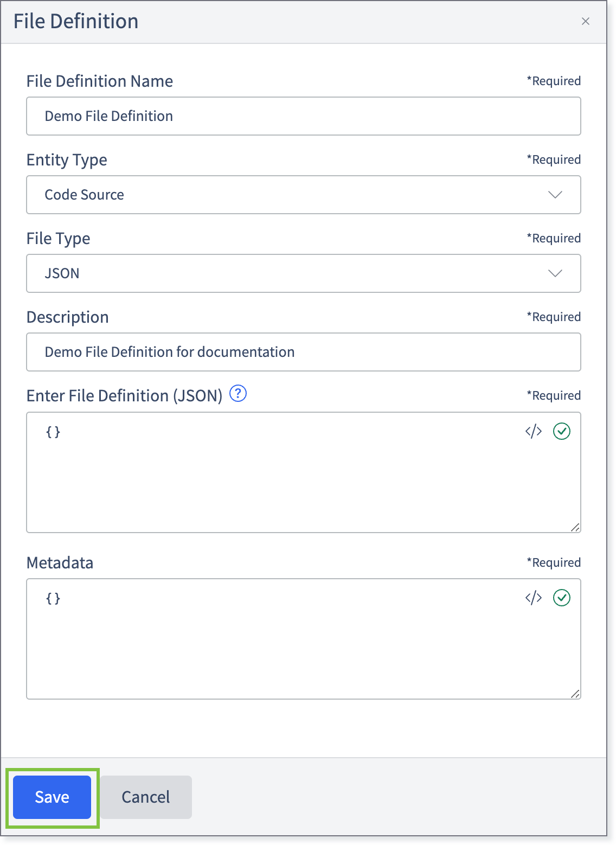Focus the File Definition Name input
Viewport: 616px width, 845px height.
click(x=304, y=116)
